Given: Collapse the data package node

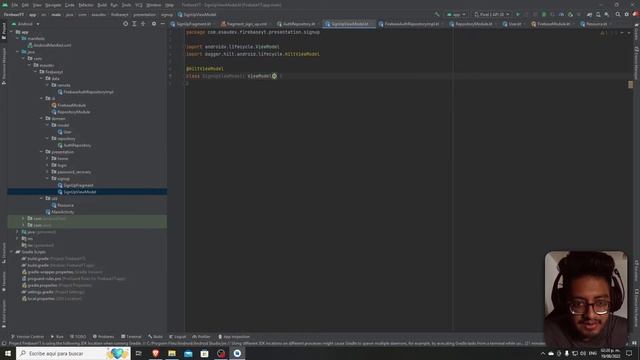Looking at the screenshot, I should point(41,78).
